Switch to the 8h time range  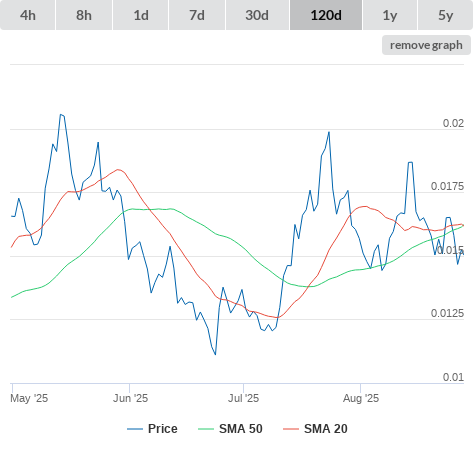pos(84,15)
